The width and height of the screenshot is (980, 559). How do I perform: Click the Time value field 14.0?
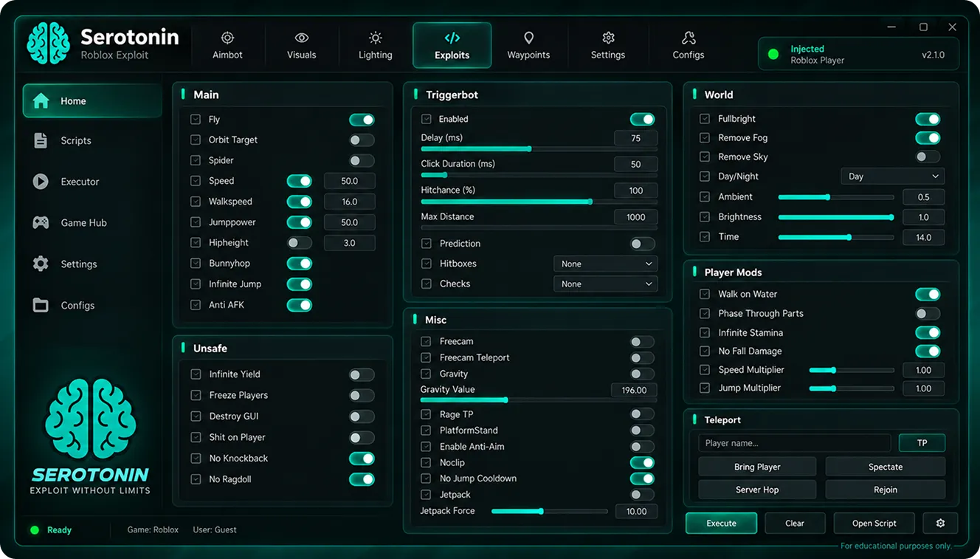point(924,237)
